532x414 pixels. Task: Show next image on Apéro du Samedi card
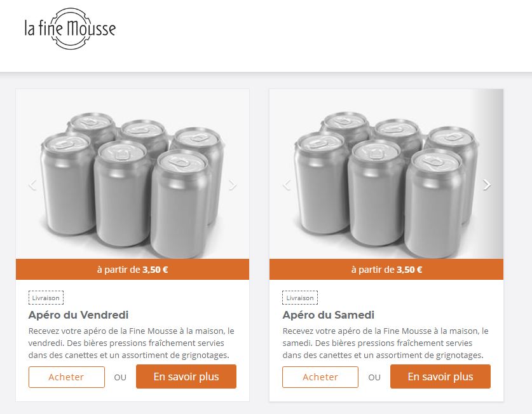[x=486, y=184]
